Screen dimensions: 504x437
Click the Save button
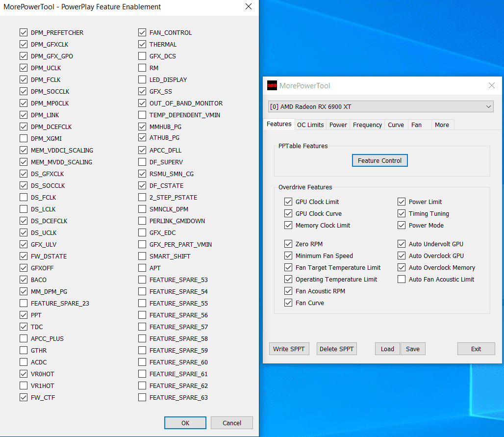(413, 349)
